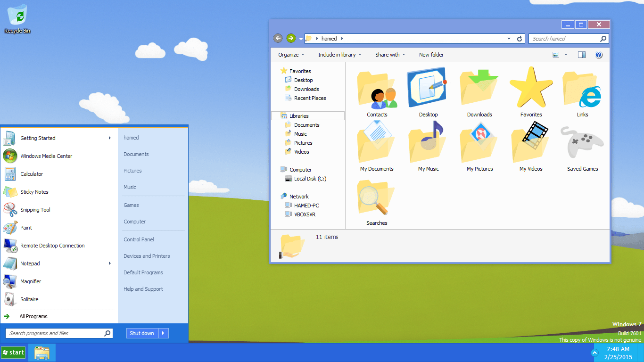Open the hamed user folder link in Start menu
The height and width of the screenshot is (362, 644).
click(131, 138)
